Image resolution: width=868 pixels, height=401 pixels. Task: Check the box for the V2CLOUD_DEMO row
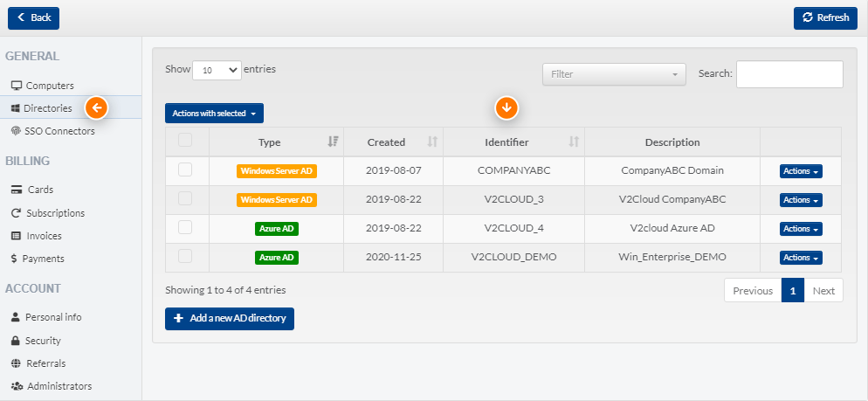click(x=185, y=256)
